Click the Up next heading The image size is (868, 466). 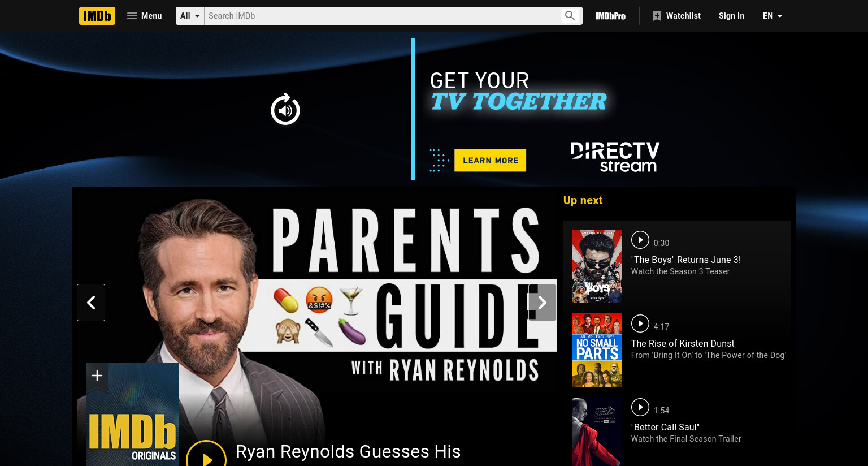click(583, 200)
